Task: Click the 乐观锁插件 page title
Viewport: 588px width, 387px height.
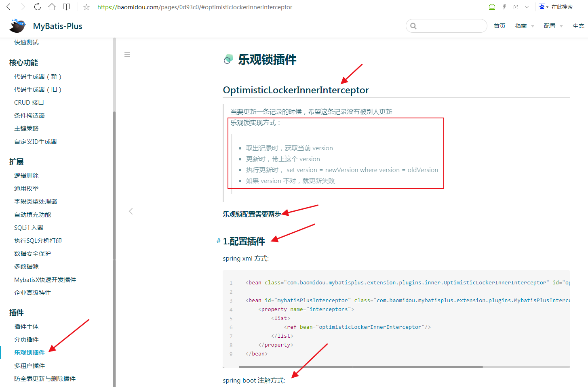Action: click(x=268, y=60)
